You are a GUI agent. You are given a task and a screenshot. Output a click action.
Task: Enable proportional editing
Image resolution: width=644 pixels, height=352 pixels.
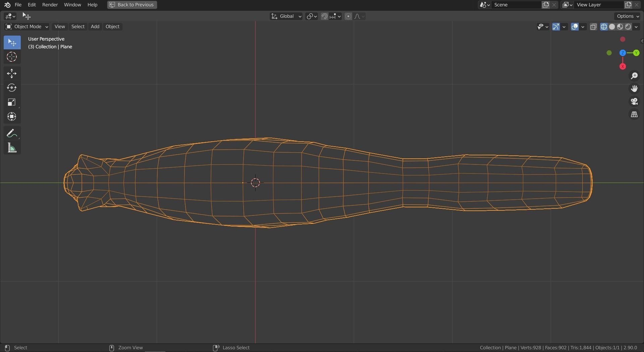(x=348, y=16)
